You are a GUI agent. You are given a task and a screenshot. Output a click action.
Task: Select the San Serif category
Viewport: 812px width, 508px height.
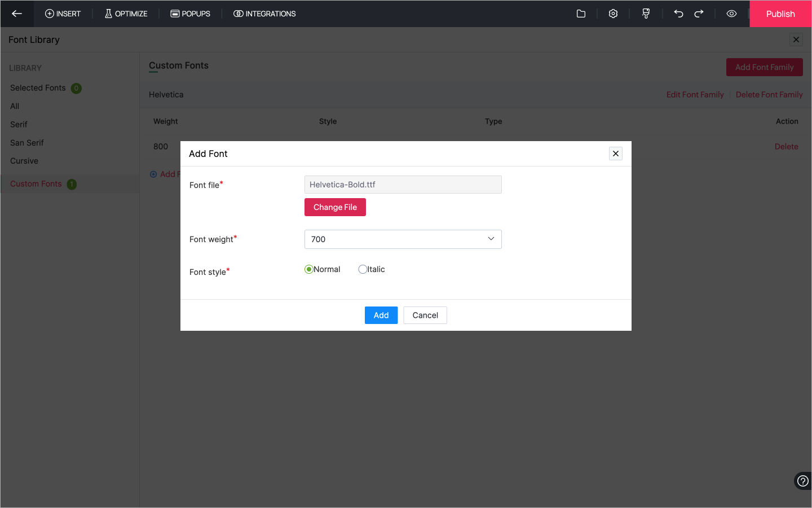[27, 143]
